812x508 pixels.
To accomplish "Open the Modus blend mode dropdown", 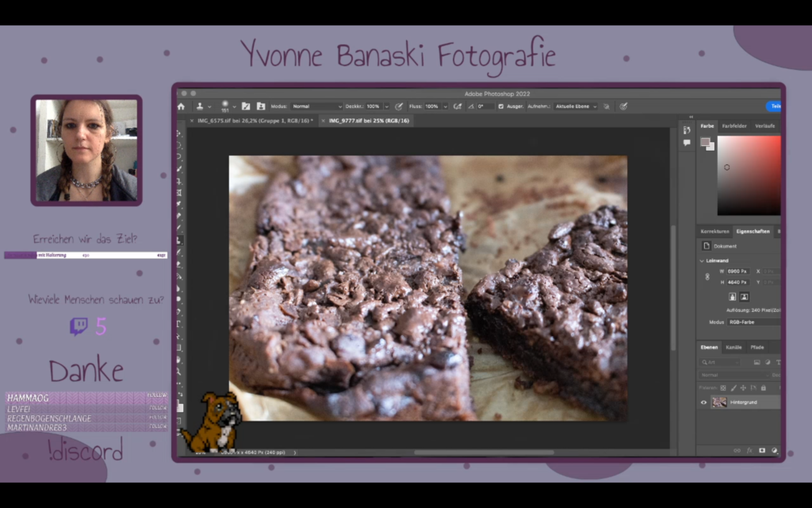I will [316, 106].
